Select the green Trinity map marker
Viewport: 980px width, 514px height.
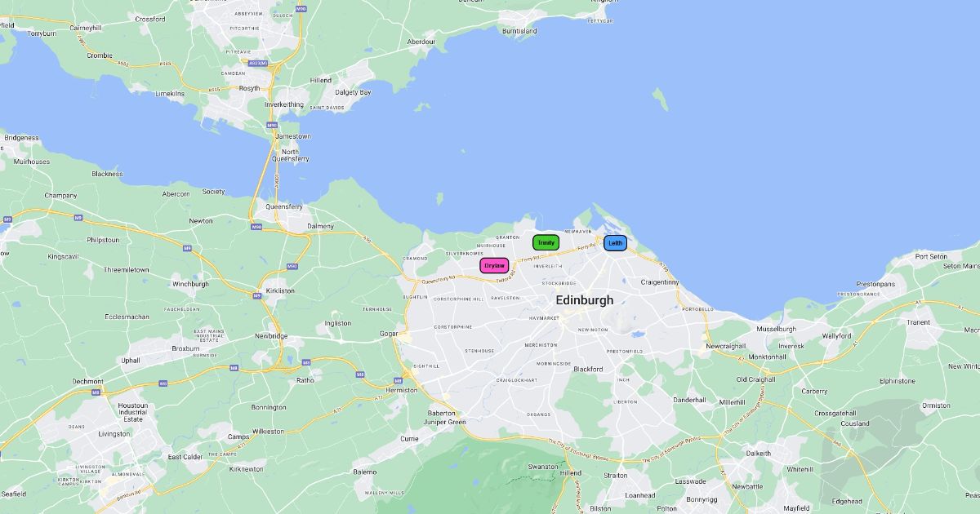point(546,242)
